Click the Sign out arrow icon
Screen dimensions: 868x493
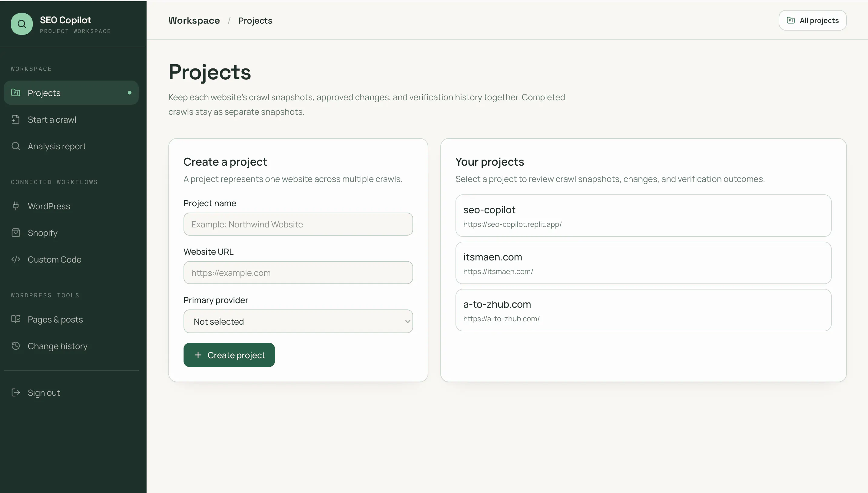[15, 392]
